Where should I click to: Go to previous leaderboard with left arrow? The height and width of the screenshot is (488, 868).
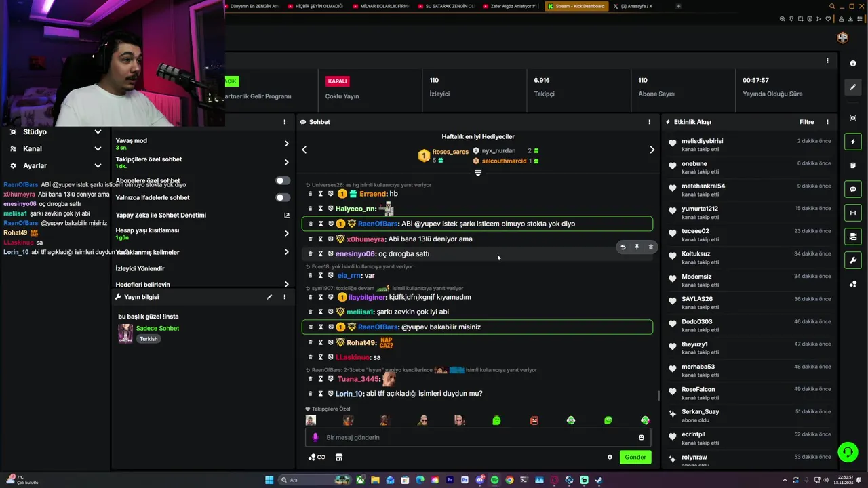(x=304, y=150)
